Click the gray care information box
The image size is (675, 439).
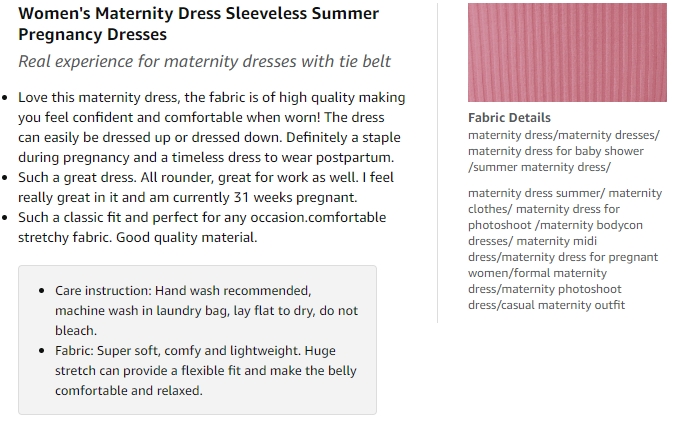(197, 340)
